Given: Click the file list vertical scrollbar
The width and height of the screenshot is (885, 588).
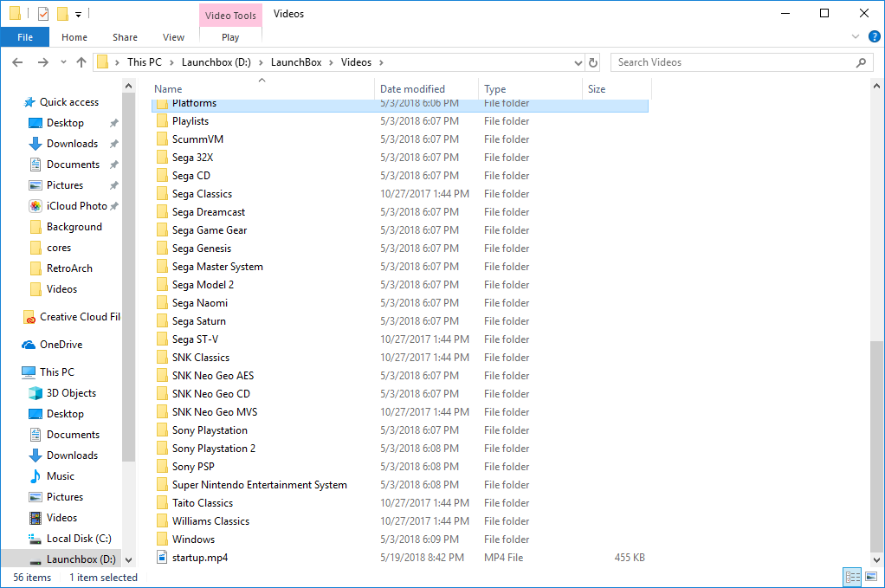Looking at the screenshot, I should pos(876,446).
